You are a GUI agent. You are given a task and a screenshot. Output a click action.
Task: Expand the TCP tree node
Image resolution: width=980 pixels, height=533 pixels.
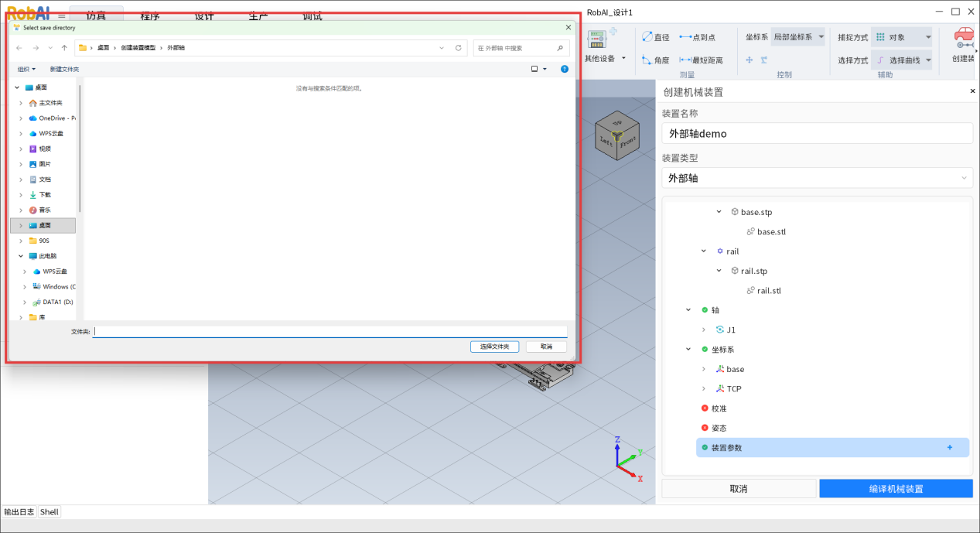[704, 388]
